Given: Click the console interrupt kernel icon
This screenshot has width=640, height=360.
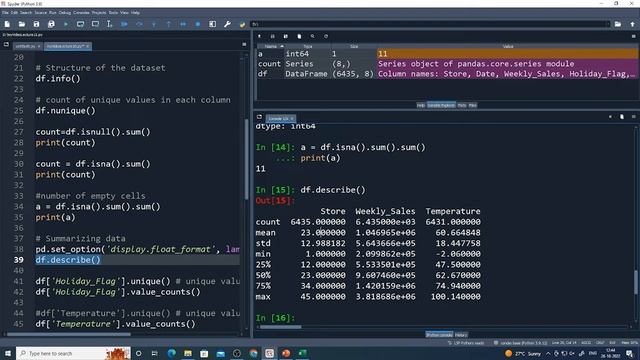Looking at the screenshot, I should click(610, 117).
